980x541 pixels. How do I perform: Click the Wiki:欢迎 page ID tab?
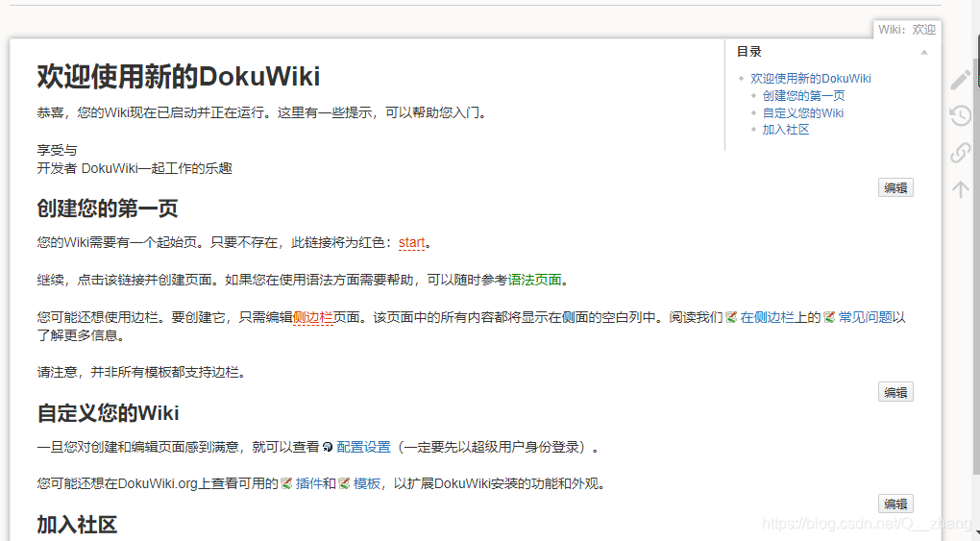[x=906, y=30]
